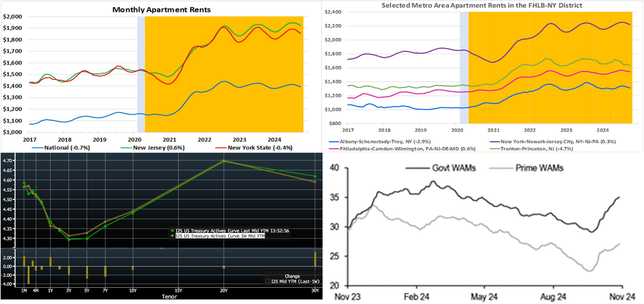Viewport: 644px width, 304px height.
Task: Click the 10Y tenor axis label
Action: point(133,291)
